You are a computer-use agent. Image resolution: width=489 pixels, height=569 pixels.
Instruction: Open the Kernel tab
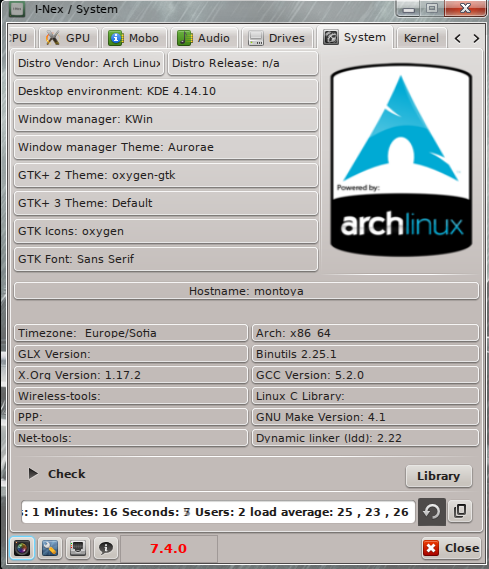click(x=421, y=38)
